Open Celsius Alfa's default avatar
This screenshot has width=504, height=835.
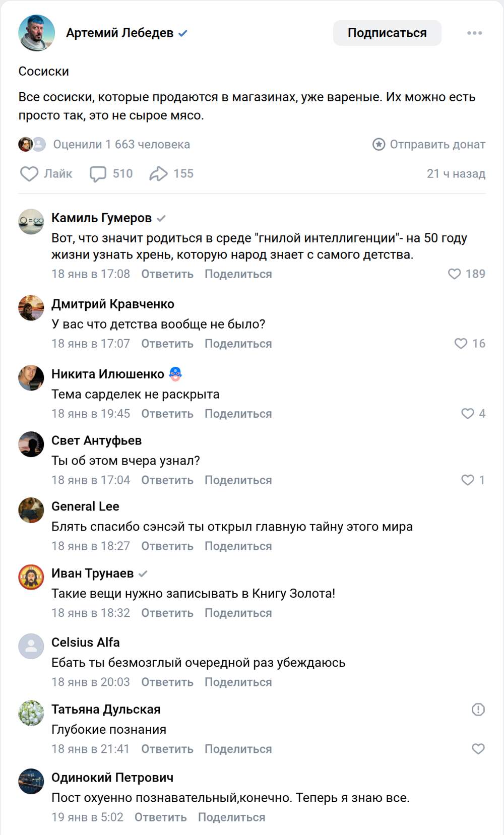tap(31, 646)
